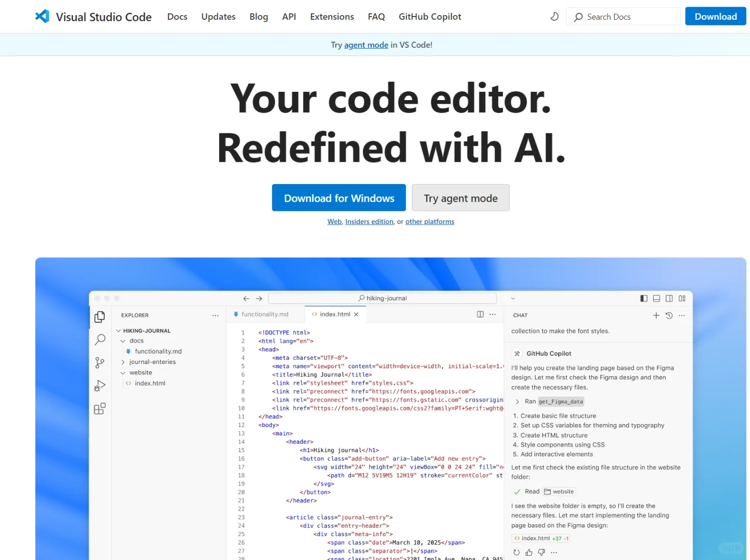Open the Extensions view icon
This screenshot has width=750, height=560.
pyautogui.click(x=100, y=408)
